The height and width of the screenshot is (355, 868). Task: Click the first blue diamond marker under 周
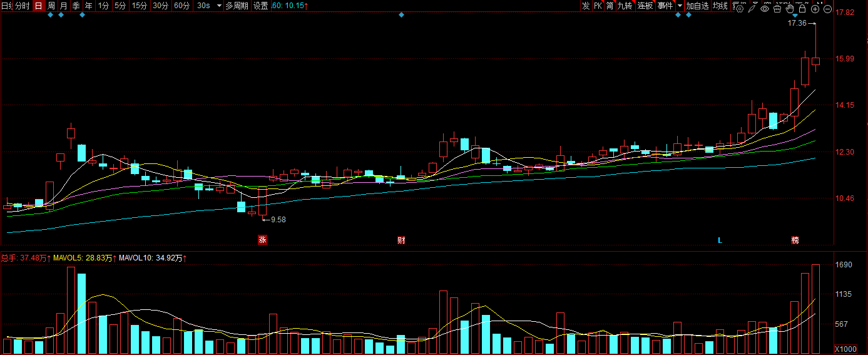click(x=50, y=15)
